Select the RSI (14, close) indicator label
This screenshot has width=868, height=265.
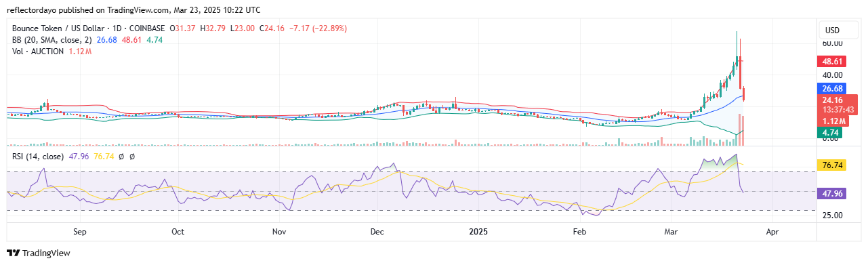coord(38,157)
